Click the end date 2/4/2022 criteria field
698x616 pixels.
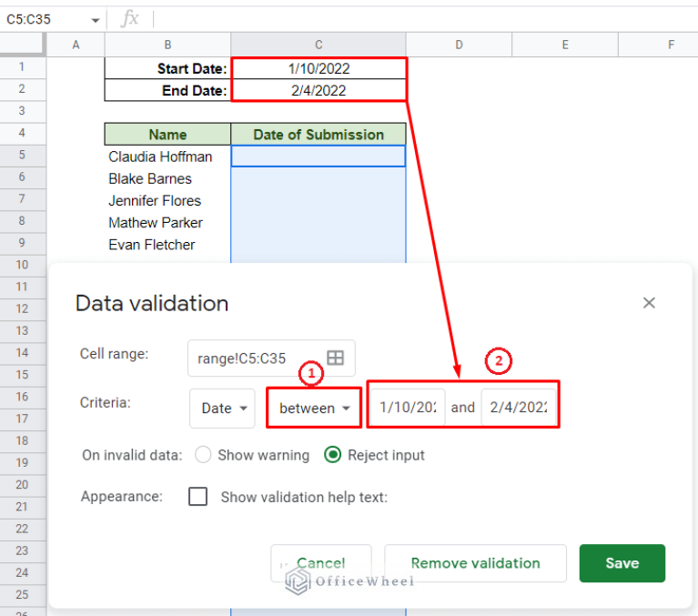519,408
